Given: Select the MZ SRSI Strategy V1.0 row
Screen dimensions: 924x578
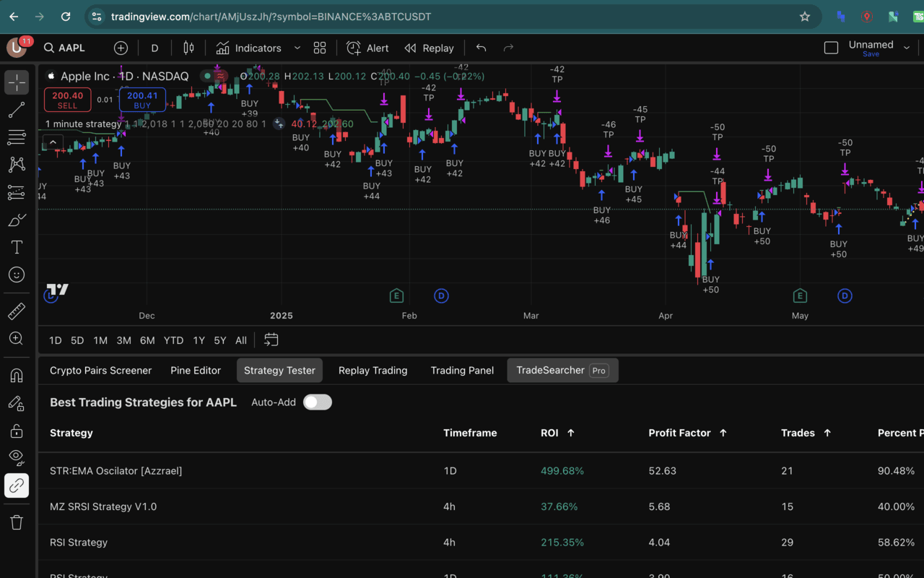Looking at the screenshot, I should 481,506.
